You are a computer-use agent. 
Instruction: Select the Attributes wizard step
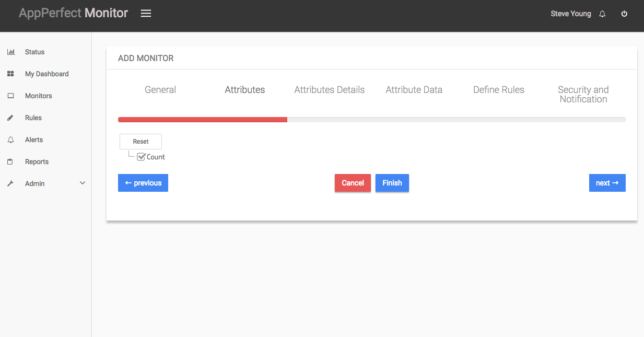[x=245, y=90]
